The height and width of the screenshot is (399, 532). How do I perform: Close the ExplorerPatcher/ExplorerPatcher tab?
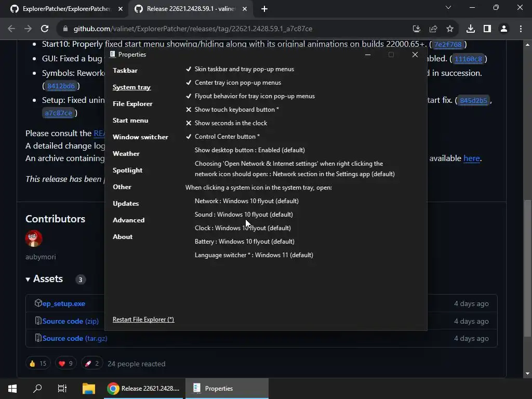point(121,9)
